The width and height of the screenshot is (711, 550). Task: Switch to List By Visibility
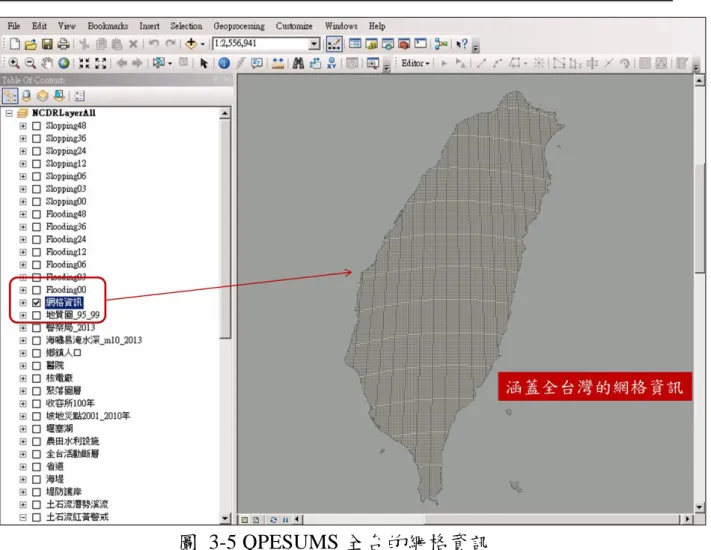point(43,96)
